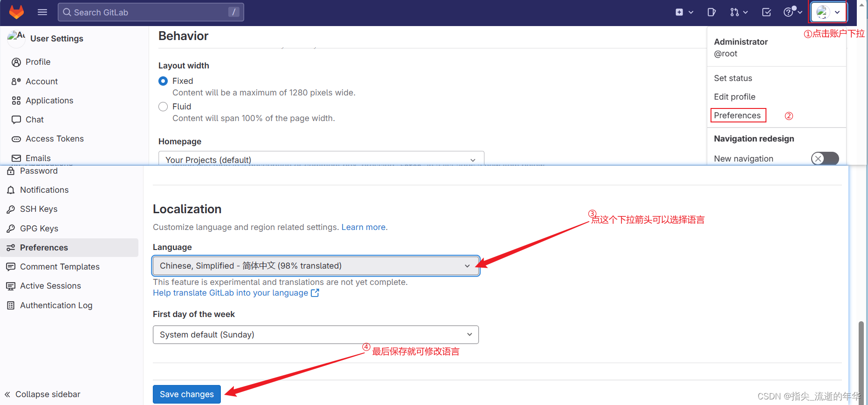Screen dimensions: 868x405
Task: Click the SSH Keys key icon
Action: [x=11, y=209]
